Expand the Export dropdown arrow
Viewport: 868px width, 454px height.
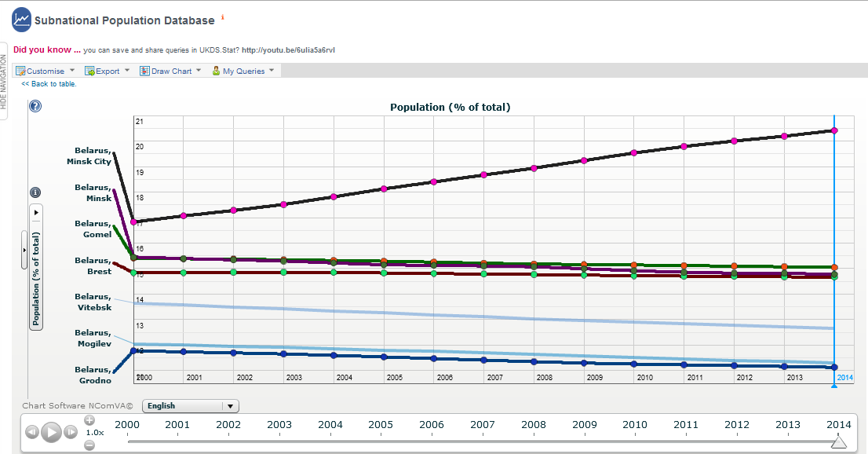click(127, 71)
